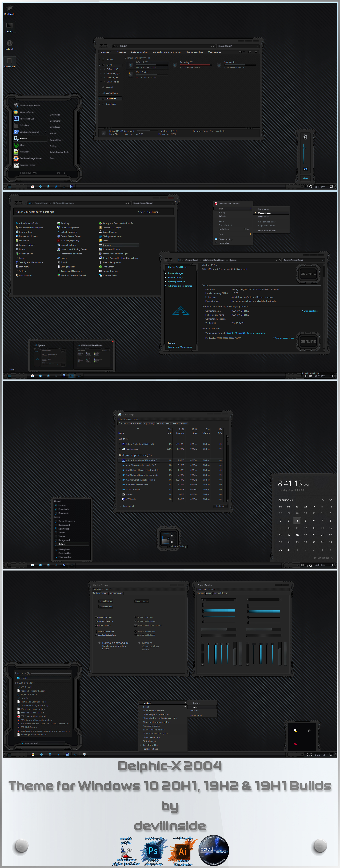
Task: Launch FastStone Image Viewer from start menu
Action: (28, 158)
